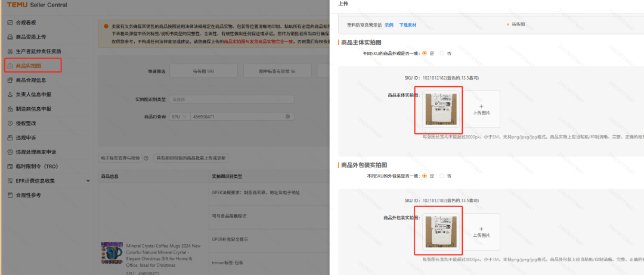Open the 示例 link
644x275 pixels.
click(x=389, y=24)
